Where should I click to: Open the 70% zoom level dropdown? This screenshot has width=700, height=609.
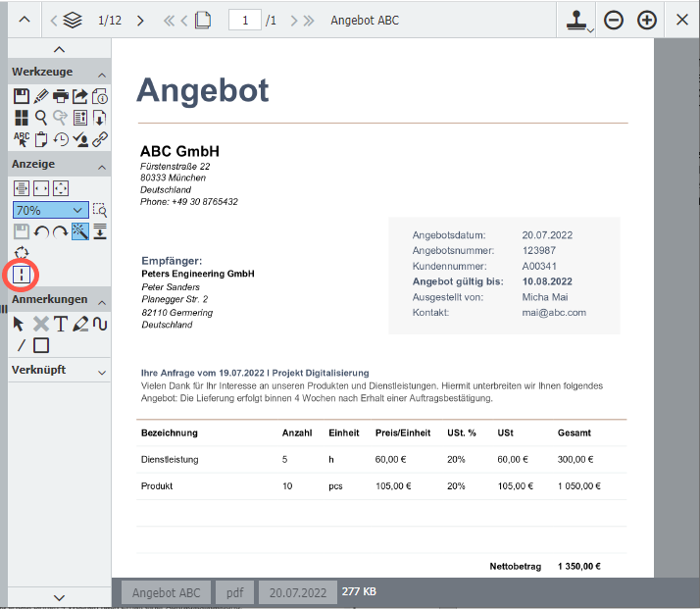coord(51,210)
